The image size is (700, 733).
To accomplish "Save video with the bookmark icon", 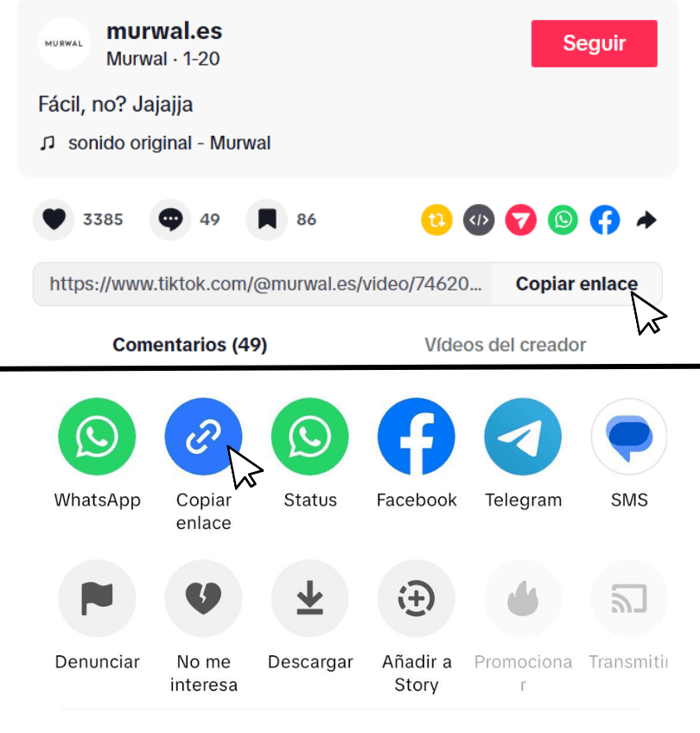I will [x=267, y=220].
